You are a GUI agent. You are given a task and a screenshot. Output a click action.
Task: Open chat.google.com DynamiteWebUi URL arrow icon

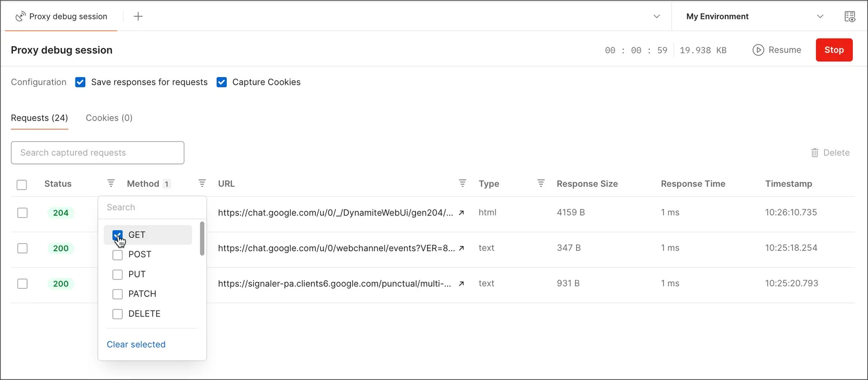pyautogui.click(x=461, y=213)
